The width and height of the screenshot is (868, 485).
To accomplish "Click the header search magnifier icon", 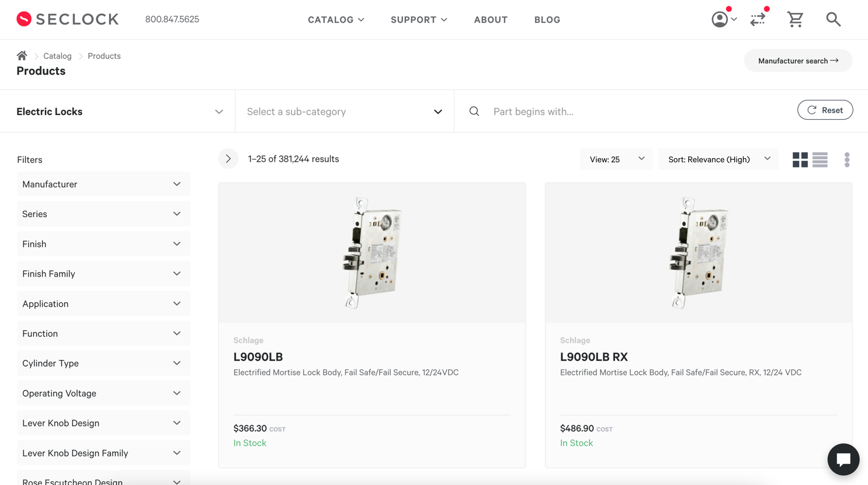I will [834, 19].
